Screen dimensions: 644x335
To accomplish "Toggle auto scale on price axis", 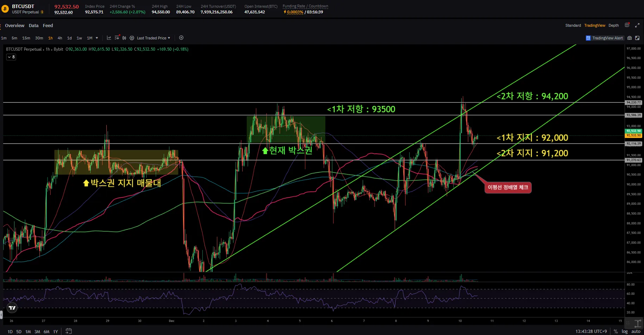I will point(636,331).
